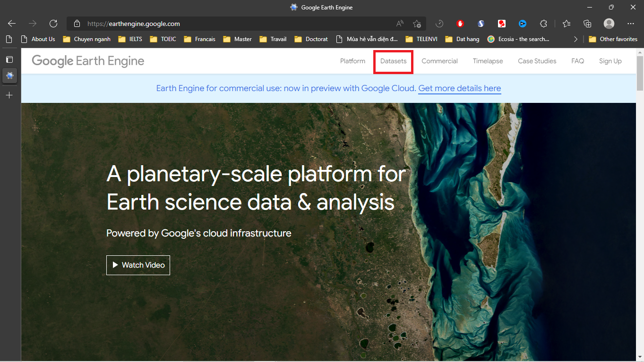Click the browser Back arrow
644x362 pixels.
(x=12, y=24)
